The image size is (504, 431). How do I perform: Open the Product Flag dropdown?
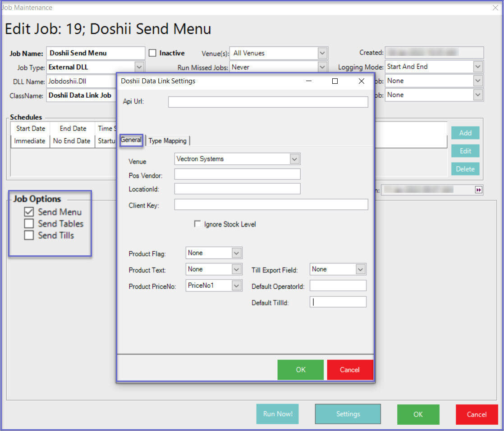click(236, 253)
